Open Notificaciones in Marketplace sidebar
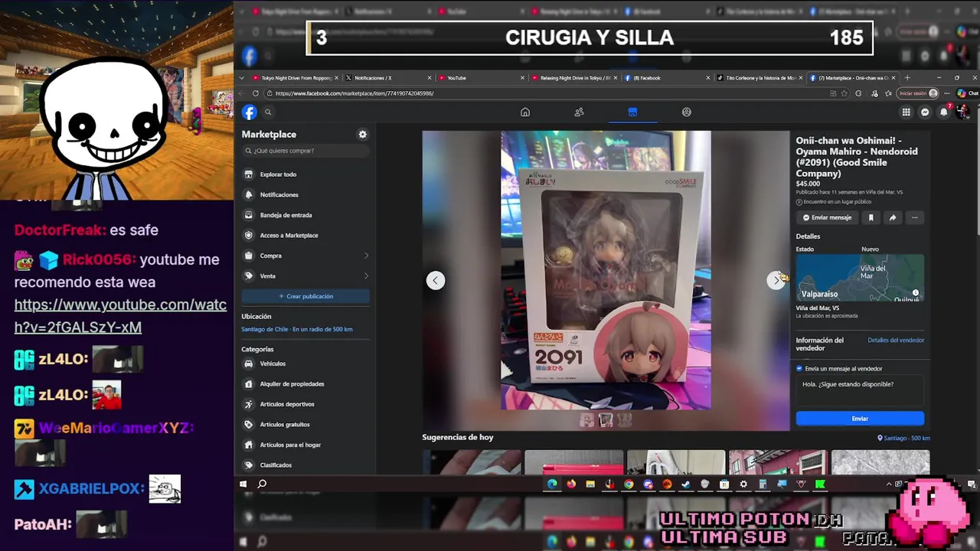The height and width of the screenshot is (551, 980). click(305, 194)
